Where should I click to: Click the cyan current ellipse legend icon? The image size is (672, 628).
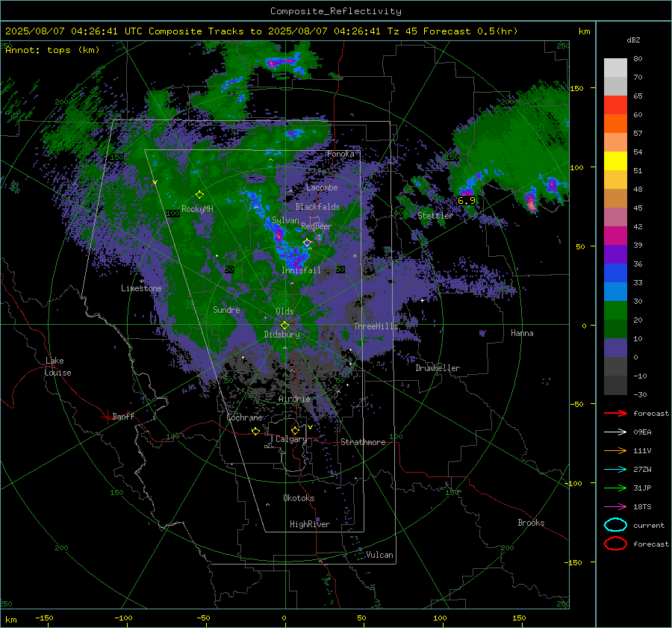point(615,525)
